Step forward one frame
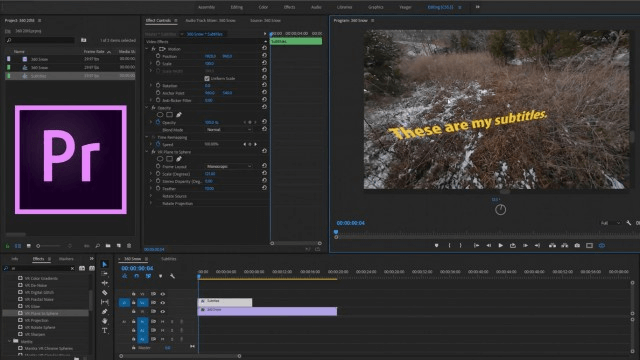The height and width of the screenshot is (360, 640). pos(525,246)
